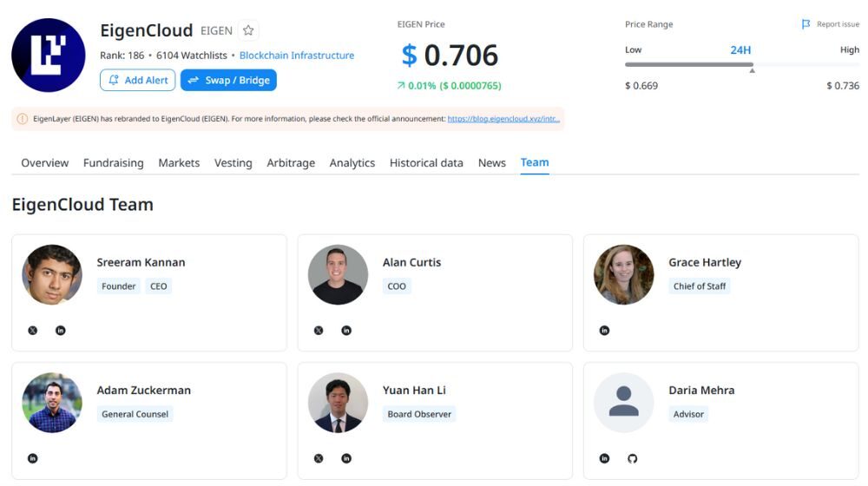
Task: Open Alan Curtis's LinkedIn icon
Action: 346,331
